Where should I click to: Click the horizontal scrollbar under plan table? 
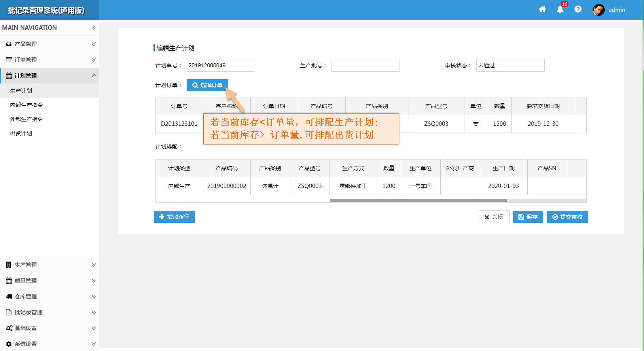tap(418, 201)
